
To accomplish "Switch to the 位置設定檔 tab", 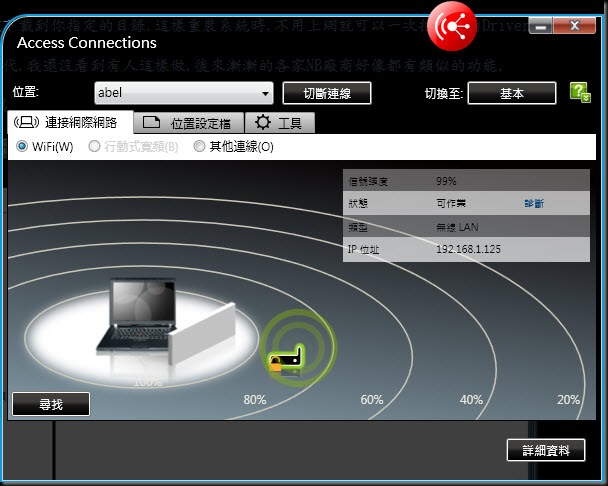I will point(189,123).
